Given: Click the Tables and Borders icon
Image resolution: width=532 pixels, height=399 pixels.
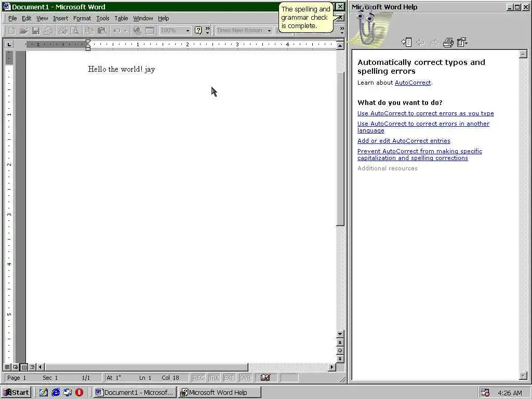Looking at the screenshot, I should [150, 31].
